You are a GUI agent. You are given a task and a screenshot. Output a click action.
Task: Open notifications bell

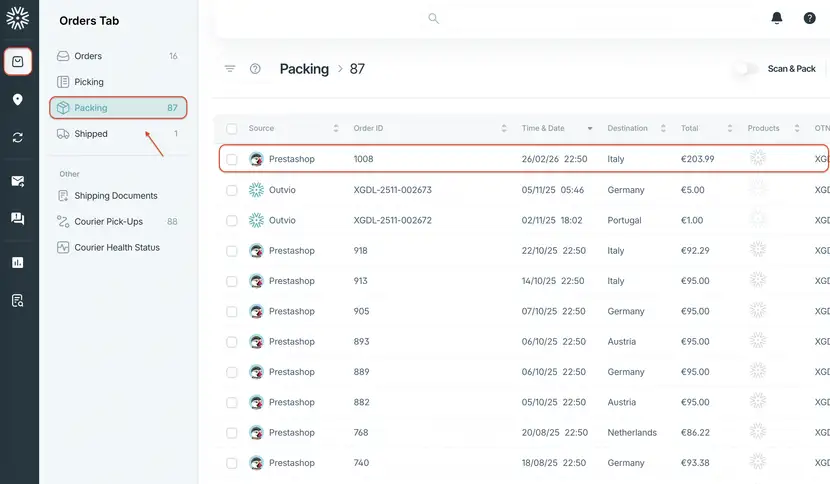point(777,18)
